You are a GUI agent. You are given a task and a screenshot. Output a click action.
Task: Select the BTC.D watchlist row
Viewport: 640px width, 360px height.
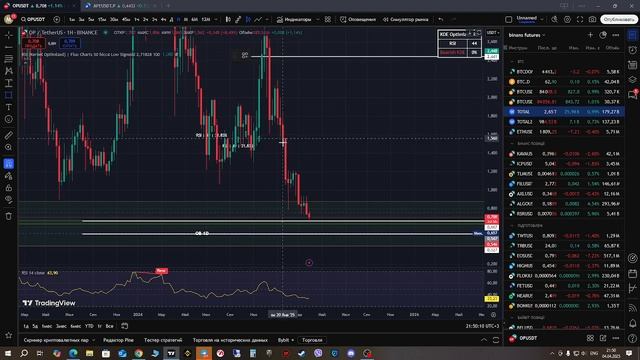tap(564, 82)
